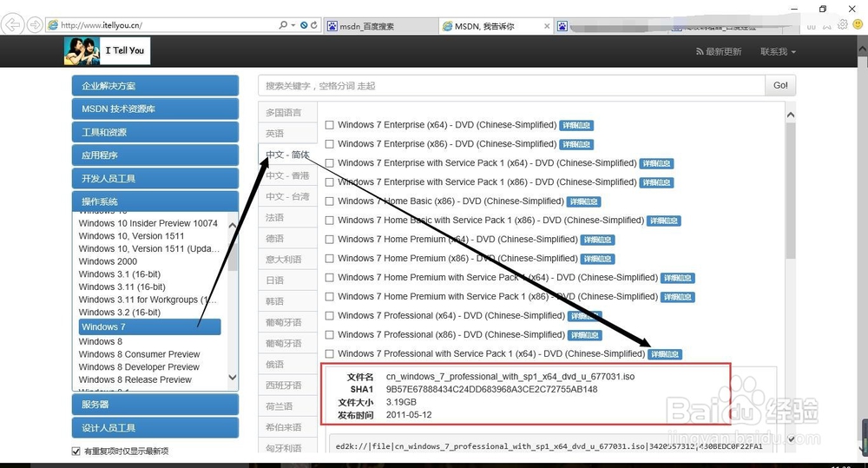Select Windows 8 Consumer Preview

point(139,354)
